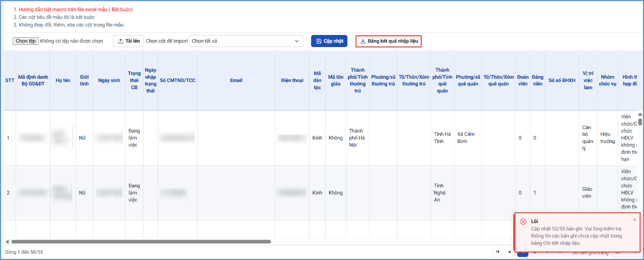The image size is (644, 260).
Task: Click the Họ tên column header
Action: [63, 80]
